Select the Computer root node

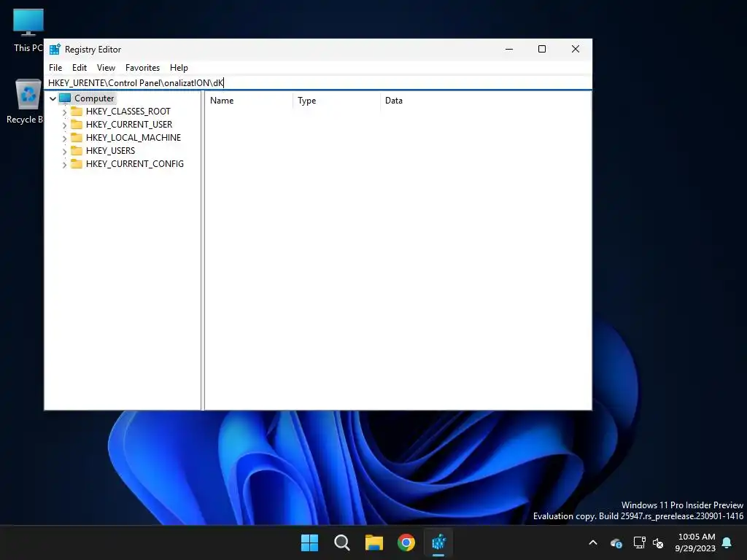[x=94, y=98]
